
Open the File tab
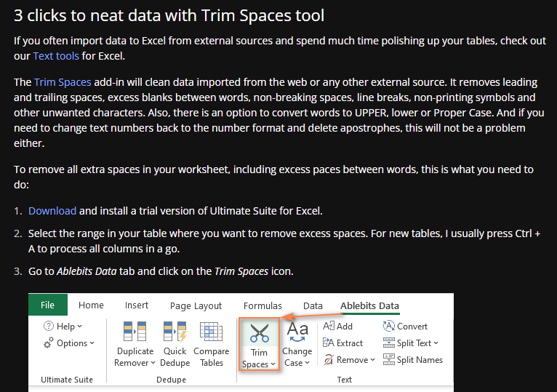(x=47, y=305)
